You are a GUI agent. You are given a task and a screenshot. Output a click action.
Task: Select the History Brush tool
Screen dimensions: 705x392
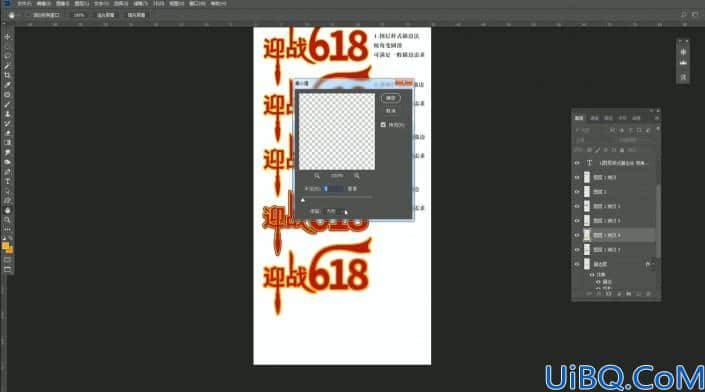[7, 124]
